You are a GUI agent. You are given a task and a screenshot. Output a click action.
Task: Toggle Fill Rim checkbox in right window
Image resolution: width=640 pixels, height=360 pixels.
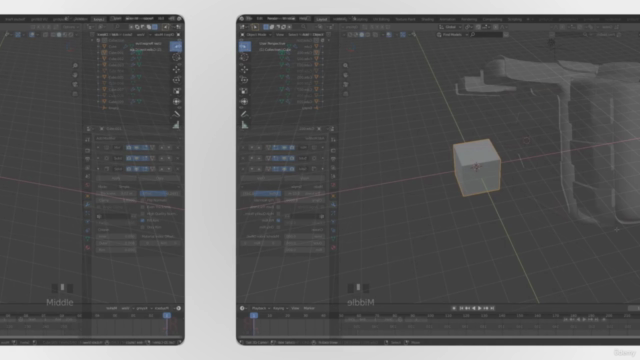coord(278,220)
